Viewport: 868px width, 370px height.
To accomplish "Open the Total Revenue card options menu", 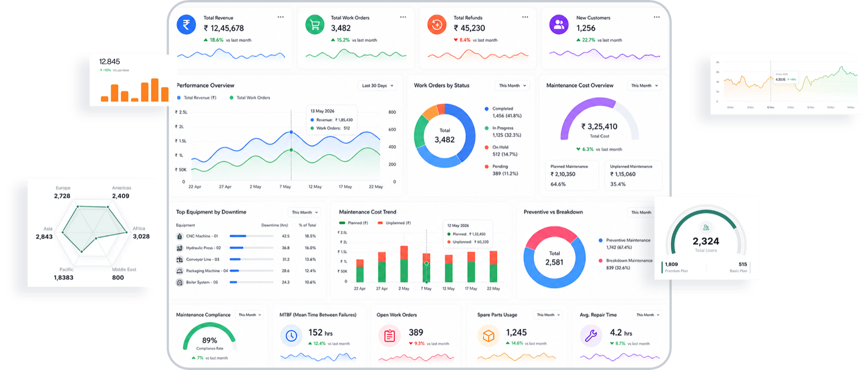I will click(281, 17).
